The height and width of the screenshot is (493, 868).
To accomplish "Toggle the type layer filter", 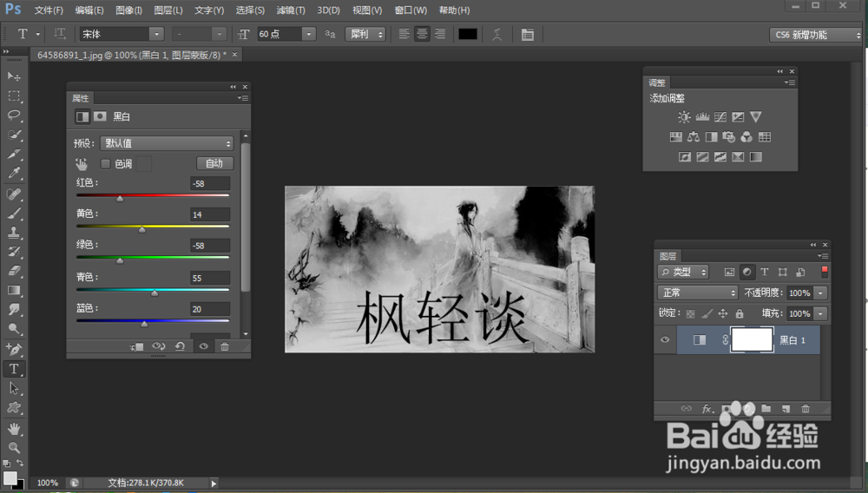I will pyautogui.click(x=765, y=272).
